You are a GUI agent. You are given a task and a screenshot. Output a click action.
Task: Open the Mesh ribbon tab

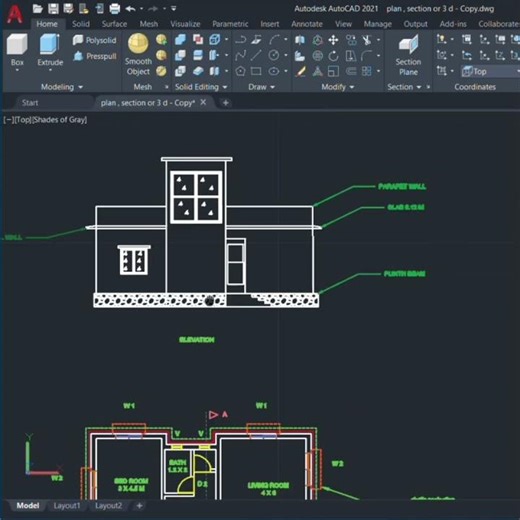tap(149, 24)
